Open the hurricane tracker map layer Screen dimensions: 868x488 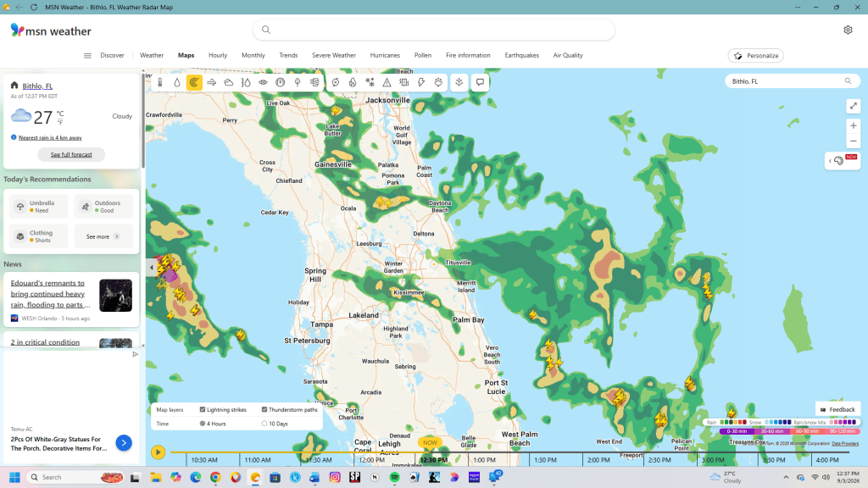(336, 82)
